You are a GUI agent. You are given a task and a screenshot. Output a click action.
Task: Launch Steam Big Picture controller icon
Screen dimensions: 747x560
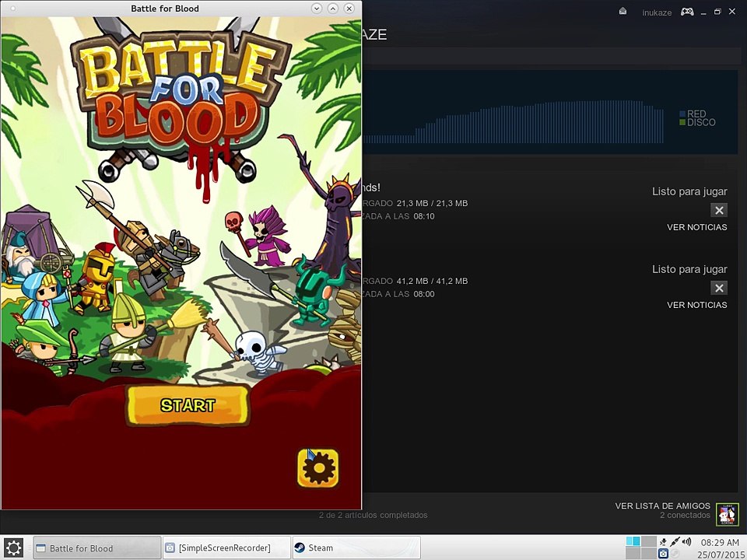(687, 12)
